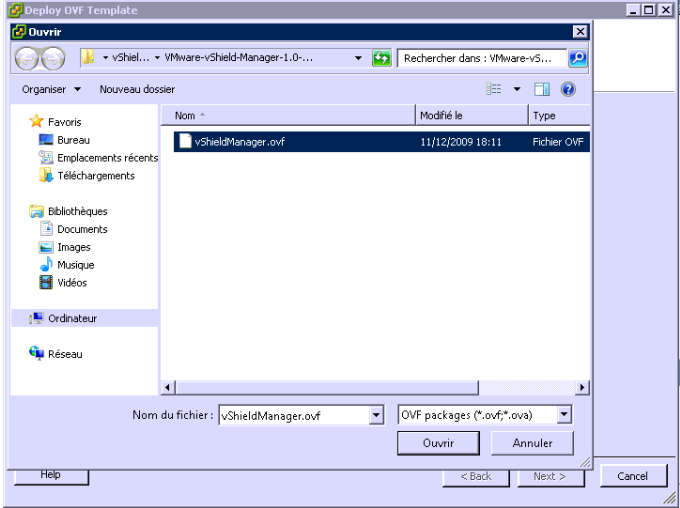This screenshot has height=508, width=680.
Task: Click the help question mark icon
Action: (568, 90)
